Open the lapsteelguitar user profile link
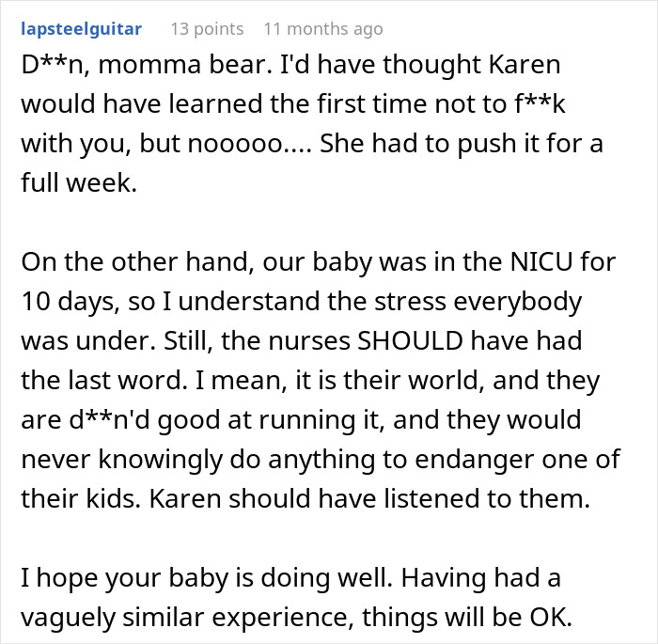Viewport: 658px width, 644px height. click(x=82, y=29)
